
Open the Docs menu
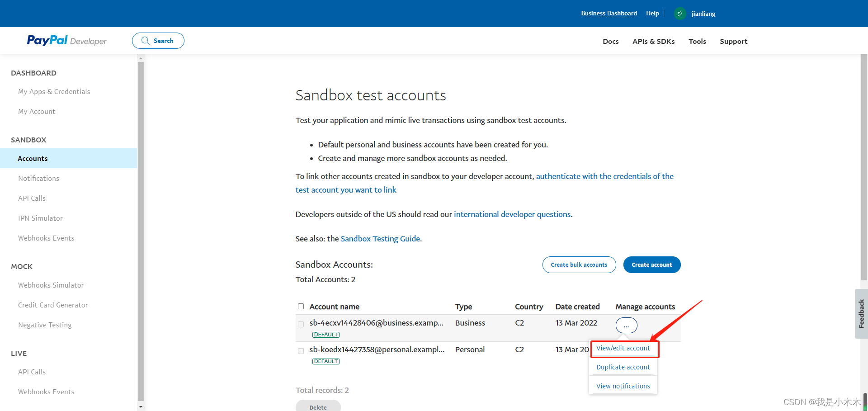pyautogui.click(x=610, y=41)
